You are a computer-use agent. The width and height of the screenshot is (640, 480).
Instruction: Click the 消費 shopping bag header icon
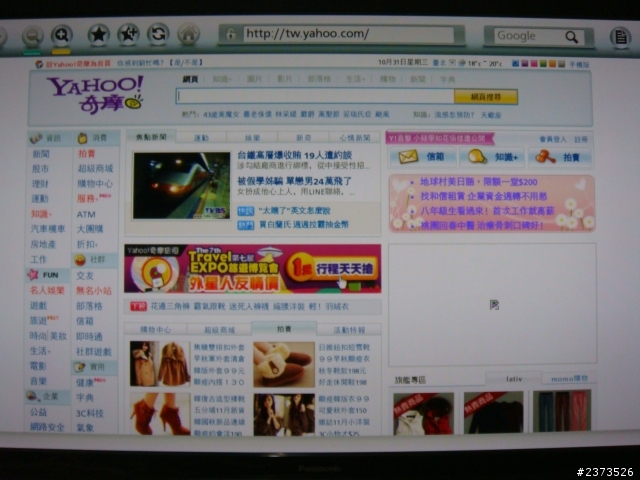pyautogui.click(x=82, y=138)
